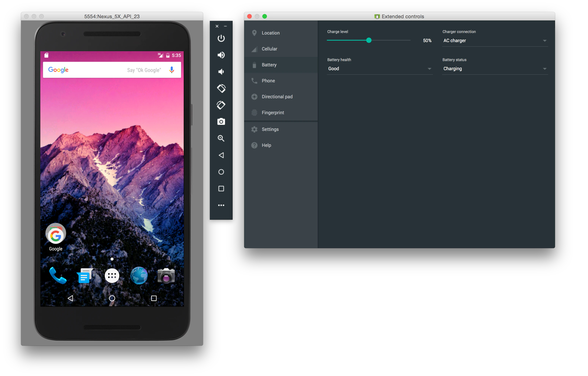Open Settings in Extended controls sidebar
This screenshot has height=376, width=588.
coord(270,129)
